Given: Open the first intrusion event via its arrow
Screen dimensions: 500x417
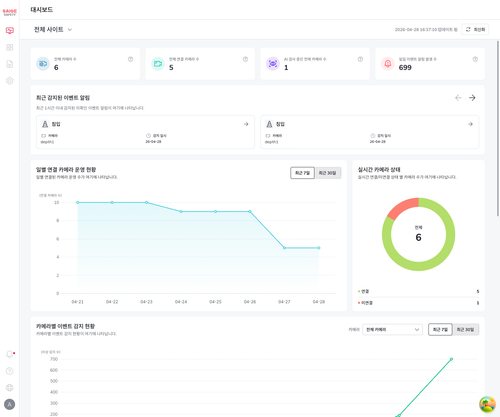Looking at the screenshot, I should (x=246, y=124).
